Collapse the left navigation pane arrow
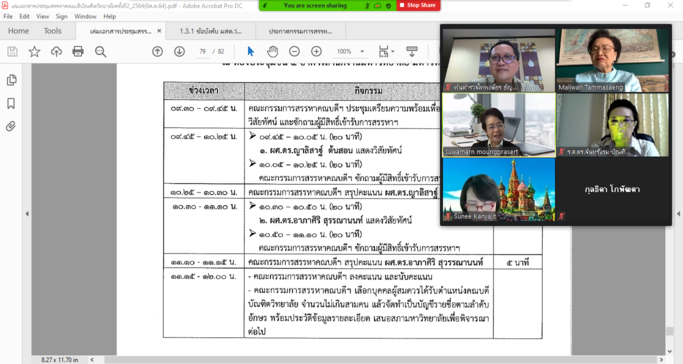Screen dimensions: 683x364 (27, 214)
